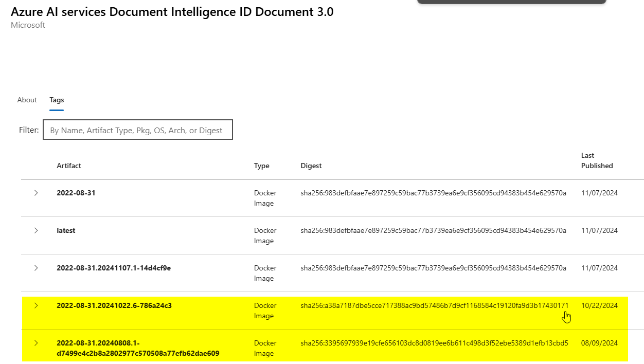Click the Microsoft publisher label
Viewport: 644px width, 364px height.
[28, 25]
